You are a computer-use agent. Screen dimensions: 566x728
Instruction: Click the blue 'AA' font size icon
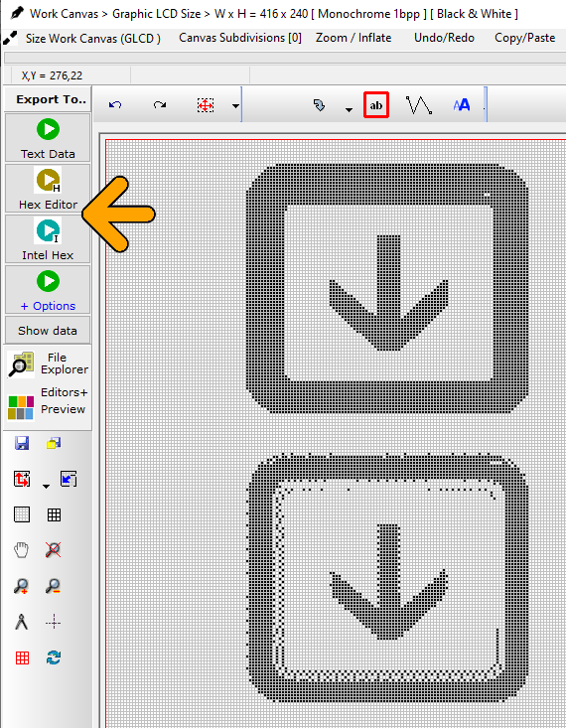pyautogui.click(x=462, y=105)
